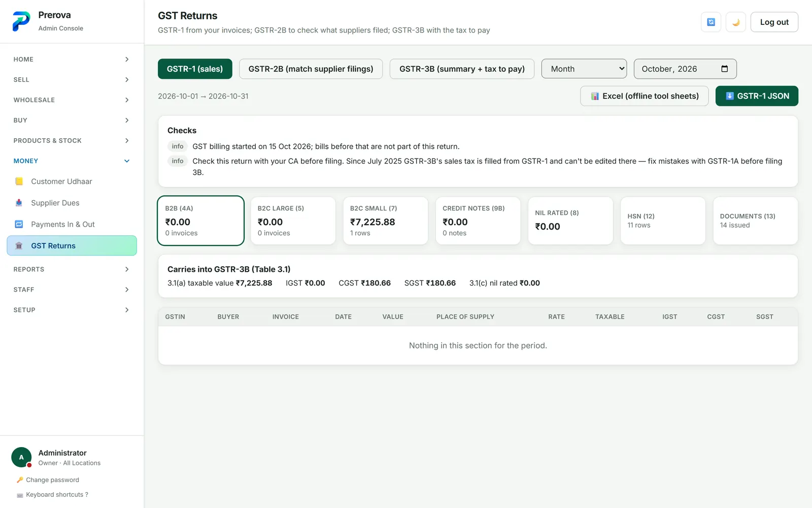This screenshot has height=508, width=812.
Task: Toggle dark mode with the moon icon
Action: pyautogui.click(x=736, y=22)
